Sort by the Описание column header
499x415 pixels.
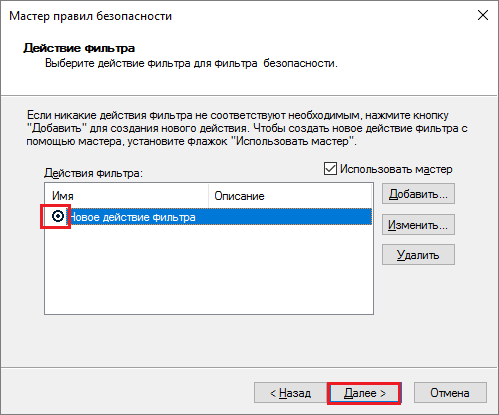pyautogui.click(x=290, y=196)
